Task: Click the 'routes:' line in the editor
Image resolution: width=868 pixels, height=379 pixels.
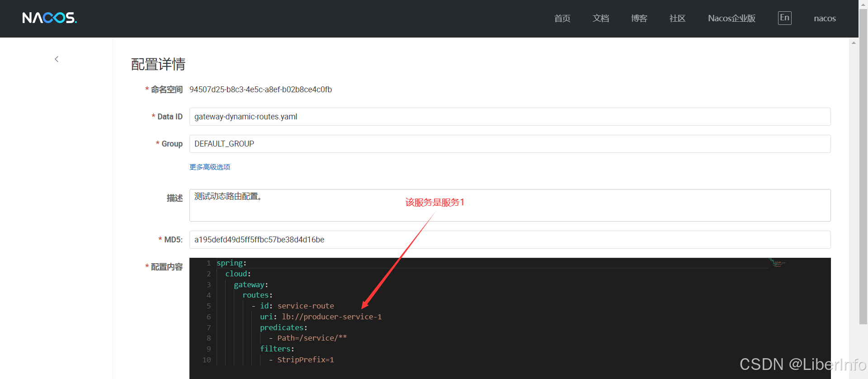Action: 257,295
